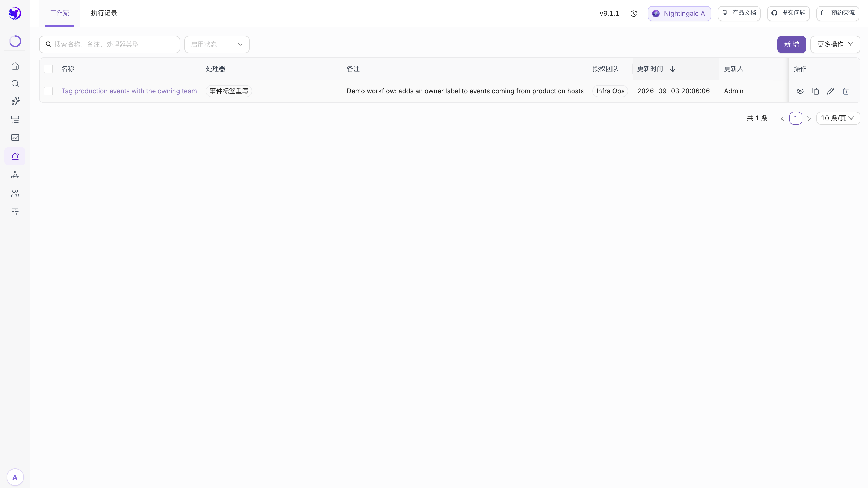Clone the workflow using copy icon

[x=815, y=91]
